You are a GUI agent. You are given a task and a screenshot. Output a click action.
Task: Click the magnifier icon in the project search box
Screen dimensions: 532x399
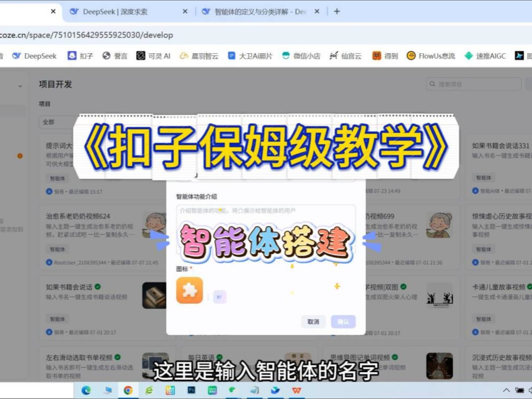[x=432, y=84]
